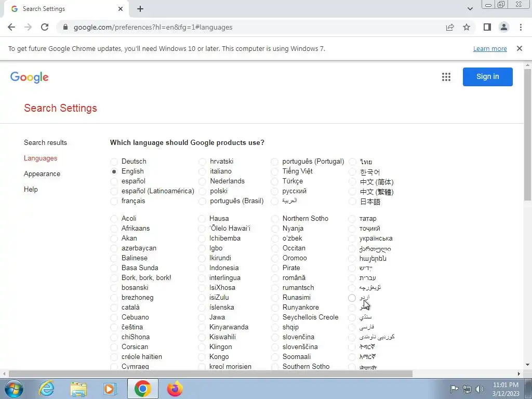Viewport: 532px width, 399px height.
Task: Select Northern Sotho option
Action: coord(275,219)
